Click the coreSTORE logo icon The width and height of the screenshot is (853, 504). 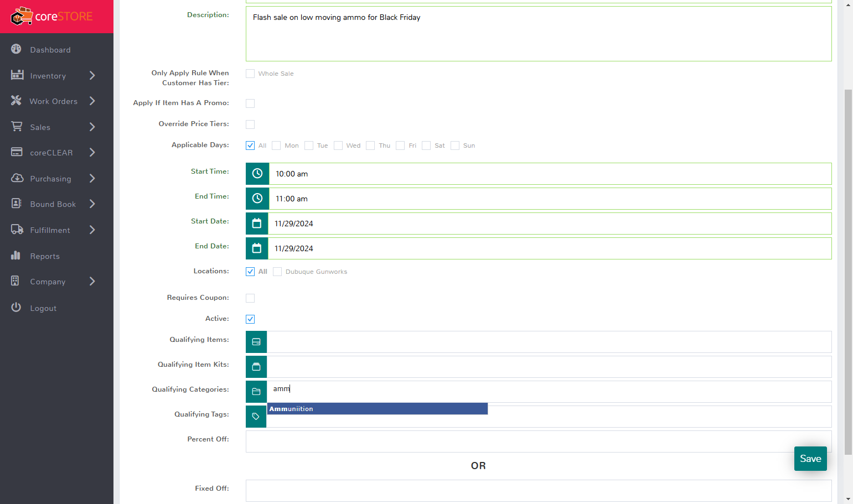pos(22,17)
